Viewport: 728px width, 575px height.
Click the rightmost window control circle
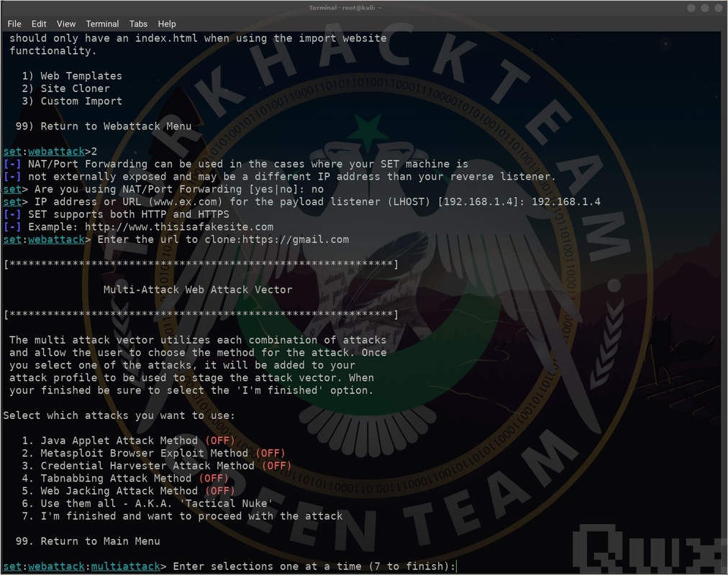718,8
